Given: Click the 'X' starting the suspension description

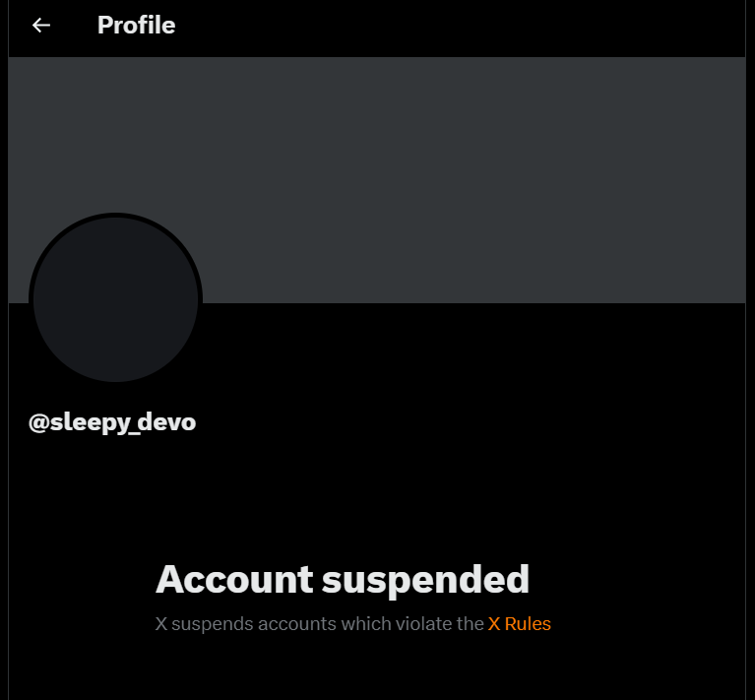Looking at the screenshot, I should coord(161,623).
